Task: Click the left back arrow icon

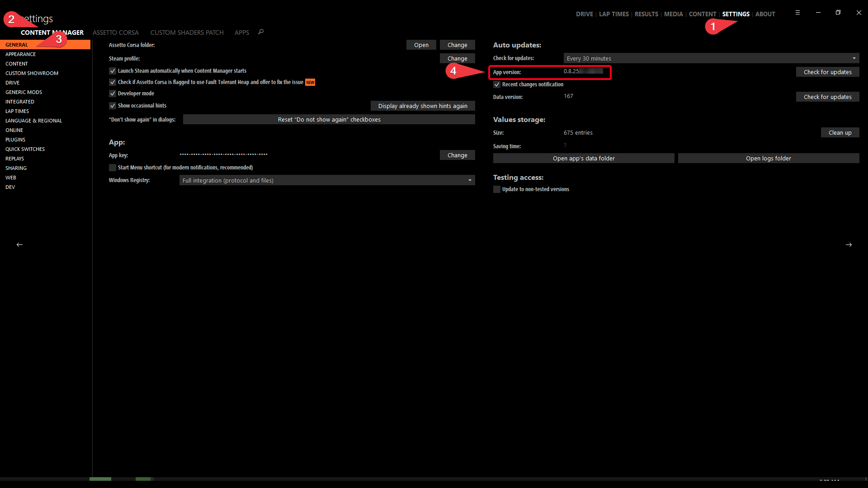Action: click(19, 244)
